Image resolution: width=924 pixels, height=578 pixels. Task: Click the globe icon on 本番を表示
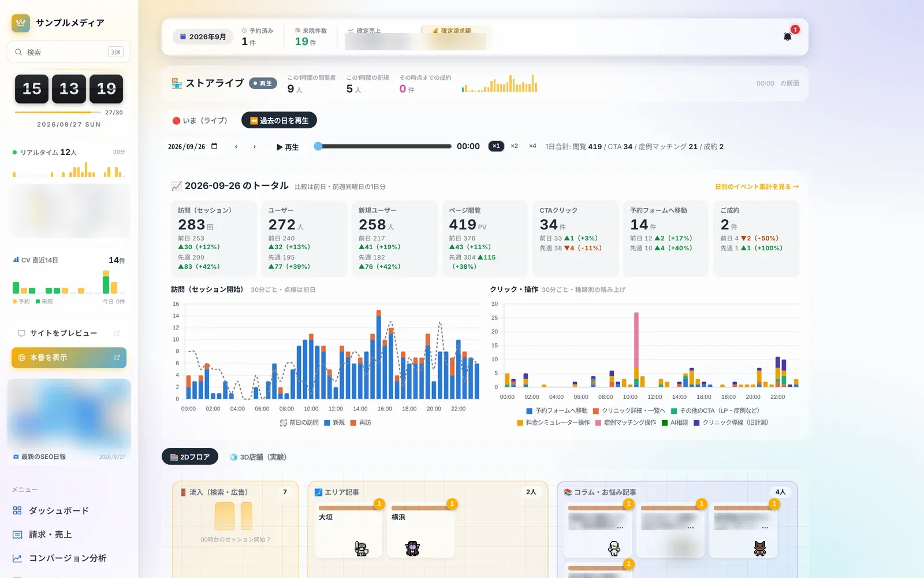click(x=21, y=358)
